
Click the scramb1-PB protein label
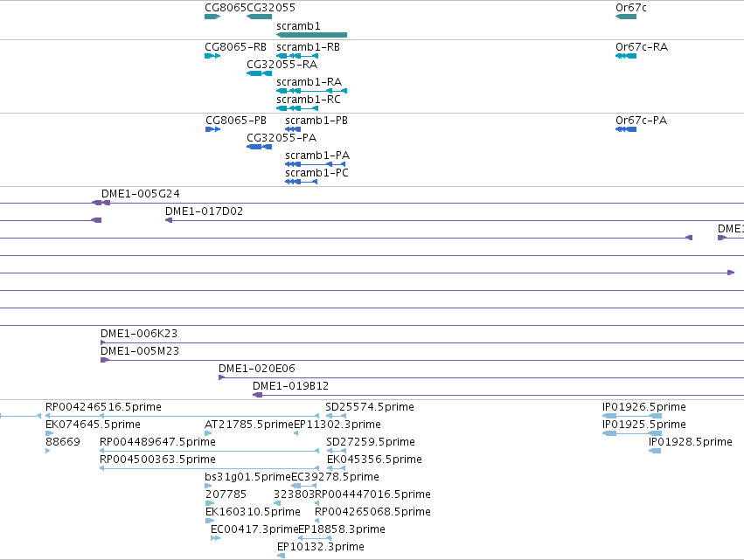point(316,121)
